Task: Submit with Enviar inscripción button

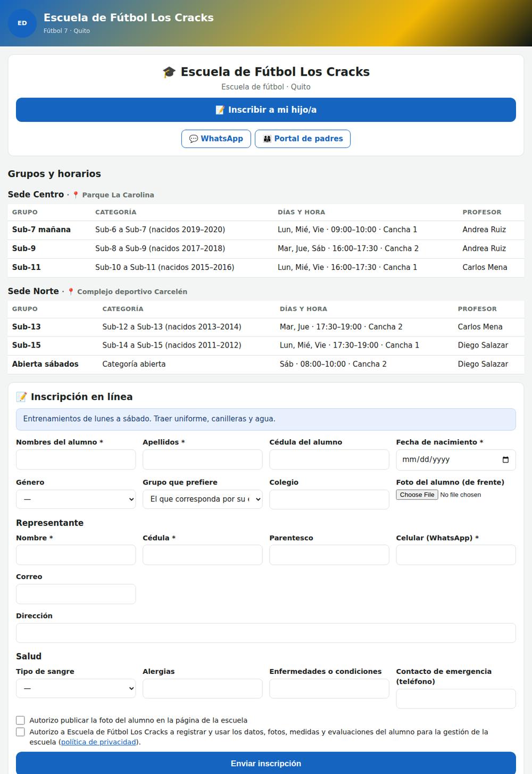Action: pos(266,763)
